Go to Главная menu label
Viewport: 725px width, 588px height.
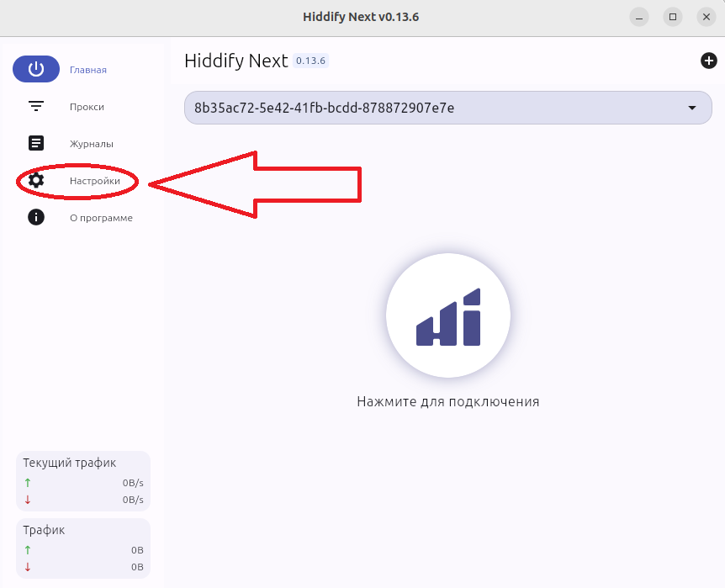point(87,70)
